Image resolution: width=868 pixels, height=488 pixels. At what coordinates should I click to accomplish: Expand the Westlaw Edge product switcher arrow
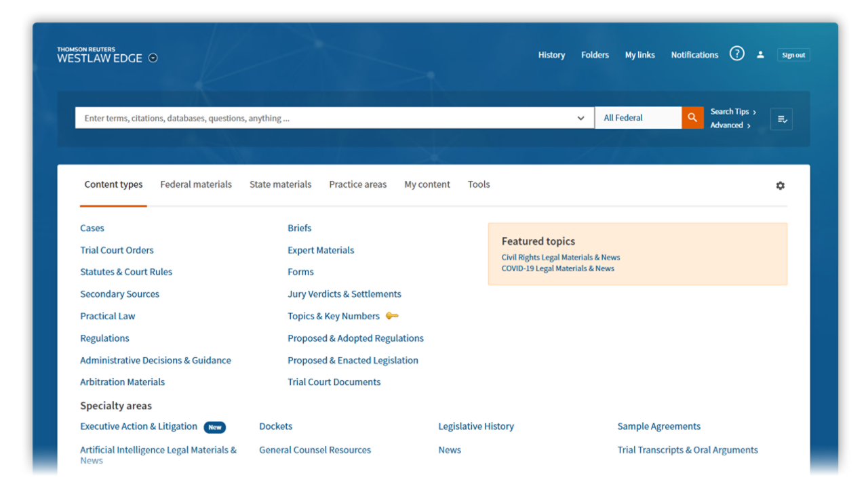coord(153,58)
